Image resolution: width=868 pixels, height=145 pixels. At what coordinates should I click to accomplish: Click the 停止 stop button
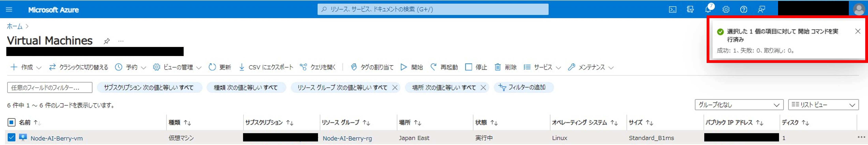click(x=476, y=67)
